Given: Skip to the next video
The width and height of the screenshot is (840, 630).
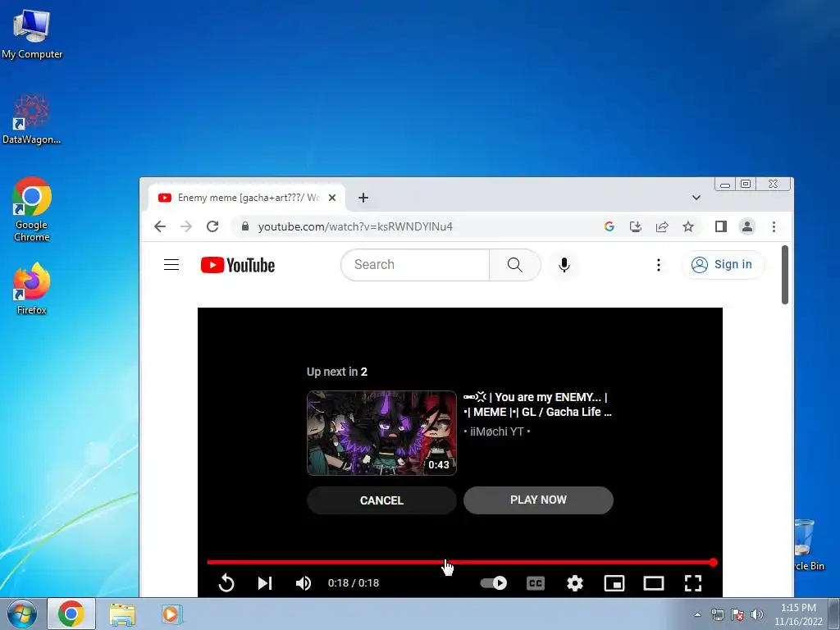Looking at the screenshot, I should (265, 583).
